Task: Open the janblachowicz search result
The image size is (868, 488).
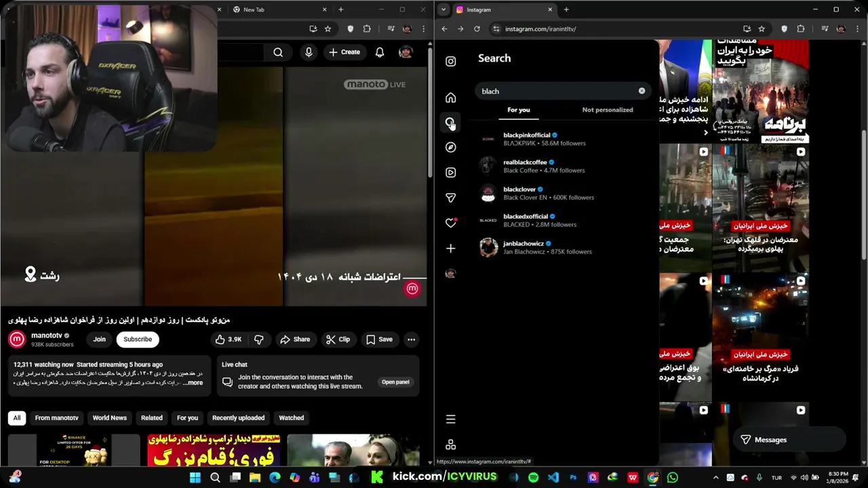Action: [564, 247]
